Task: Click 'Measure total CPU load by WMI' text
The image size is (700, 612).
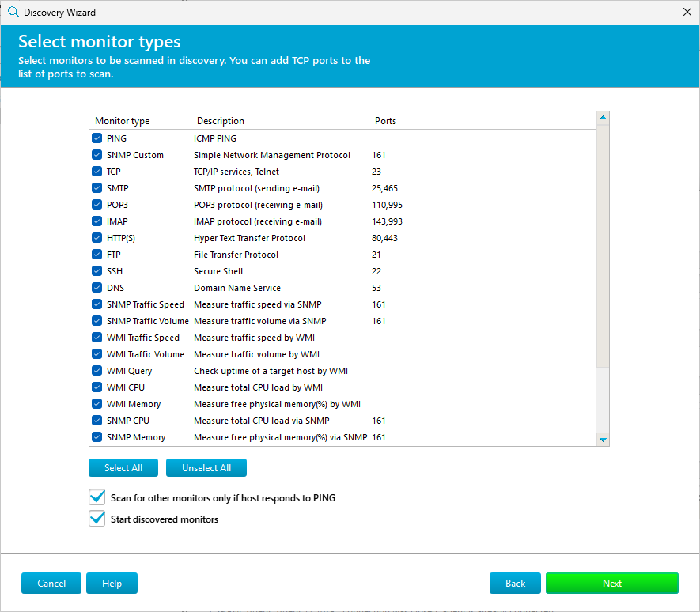Action: [258, 387]
